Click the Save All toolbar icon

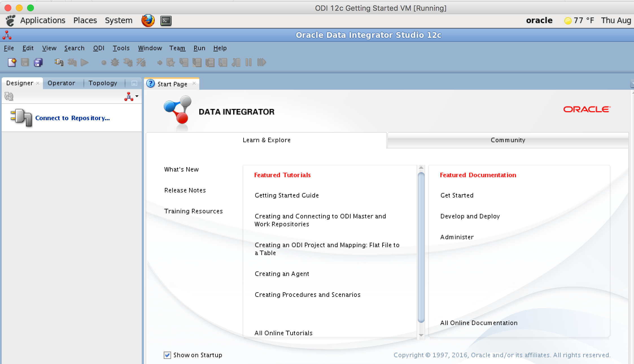point(38,62)
